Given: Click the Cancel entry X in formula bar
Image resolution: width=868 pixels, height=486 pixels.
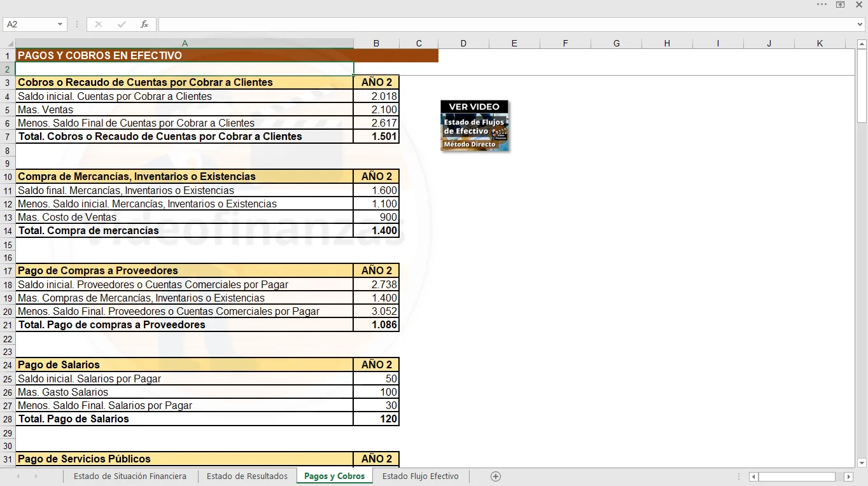Looking at the screenshot, I should click(x=99, y=24).
